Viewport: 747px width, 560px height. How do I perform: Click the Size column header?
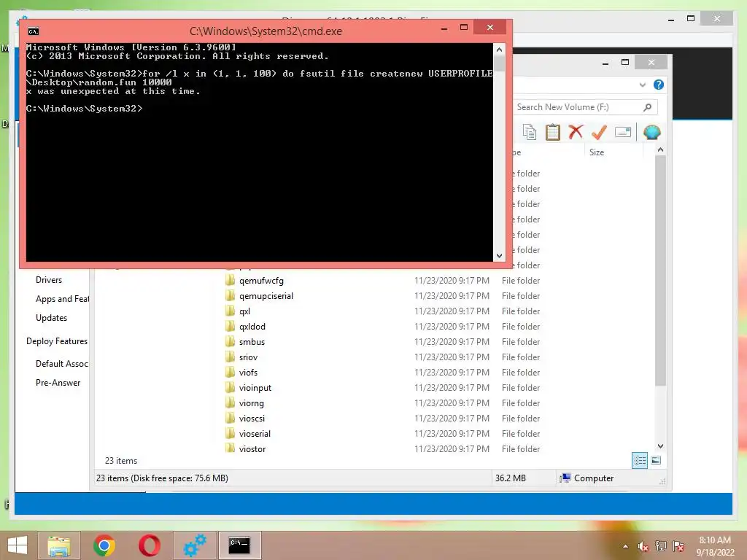597,152
